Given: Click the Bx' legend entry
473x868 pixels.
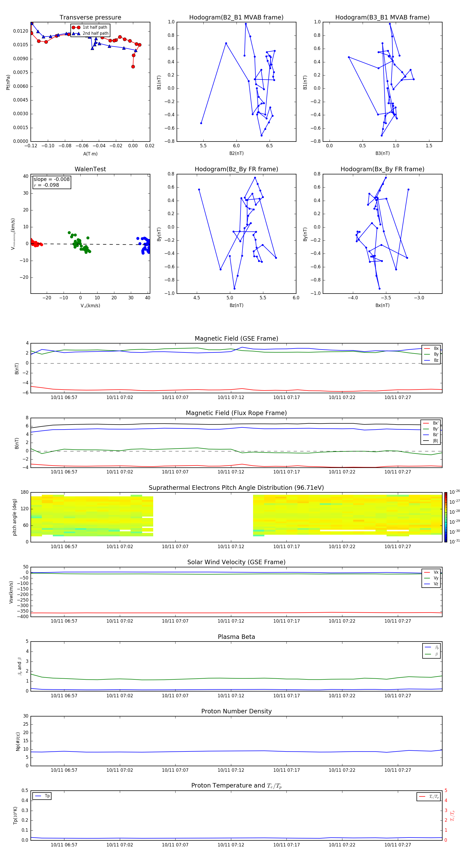Looking at the screenshot, I should [x=431, y=423].
